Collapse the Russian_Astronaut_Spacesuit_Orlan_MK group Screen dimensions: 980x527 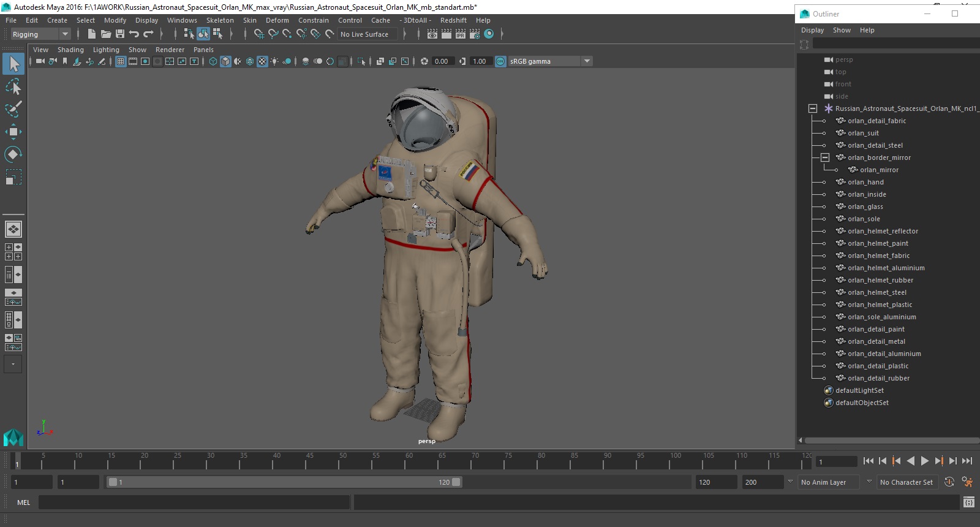click(x=813, y=108)
